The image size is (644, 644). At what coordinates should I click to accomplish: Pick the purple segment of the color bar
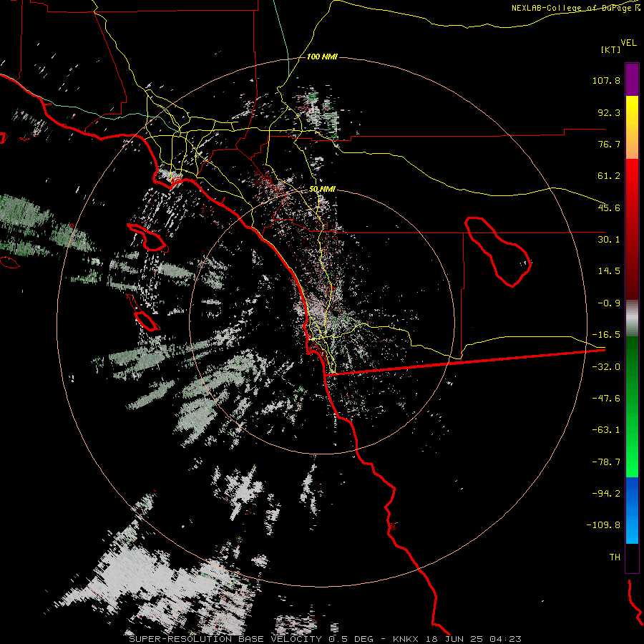pyautogui.click(x=632, y=79)
